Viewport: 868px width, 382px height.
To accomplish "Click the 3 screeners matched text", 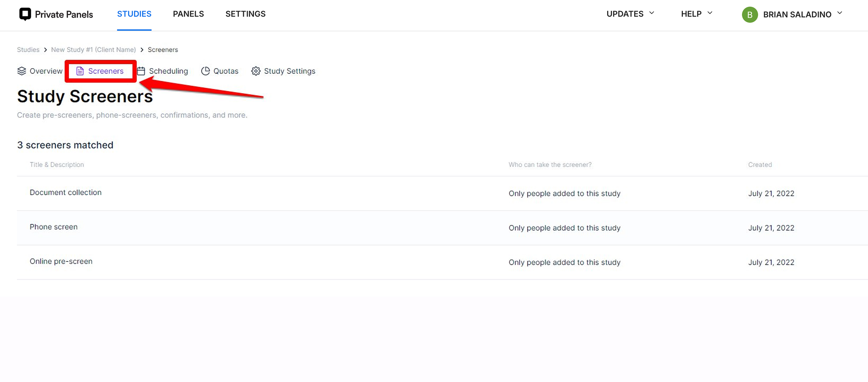I will [65, 145].
